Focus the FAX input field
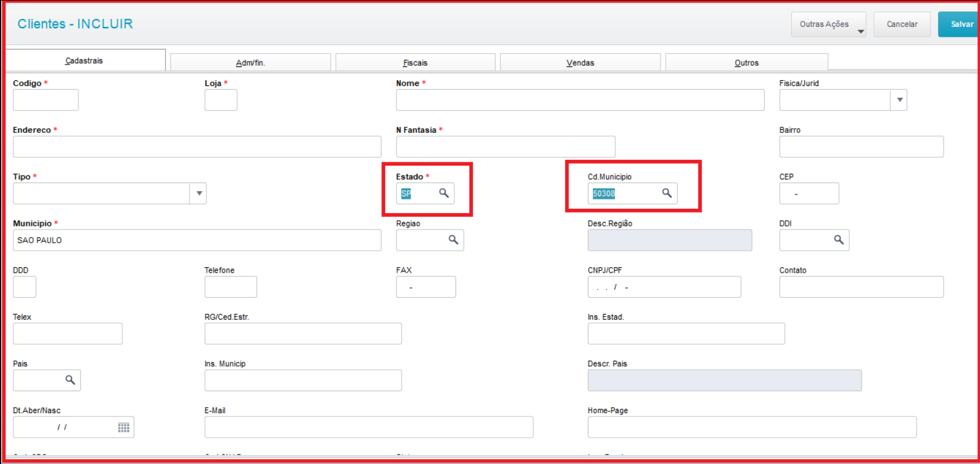This screenshot has height=464, width=980. pos(426,287)
